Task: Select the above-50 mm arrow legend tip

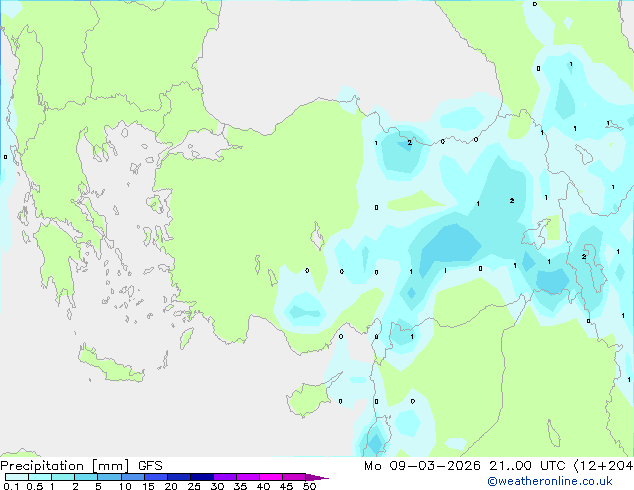Action: pos(317,477)
